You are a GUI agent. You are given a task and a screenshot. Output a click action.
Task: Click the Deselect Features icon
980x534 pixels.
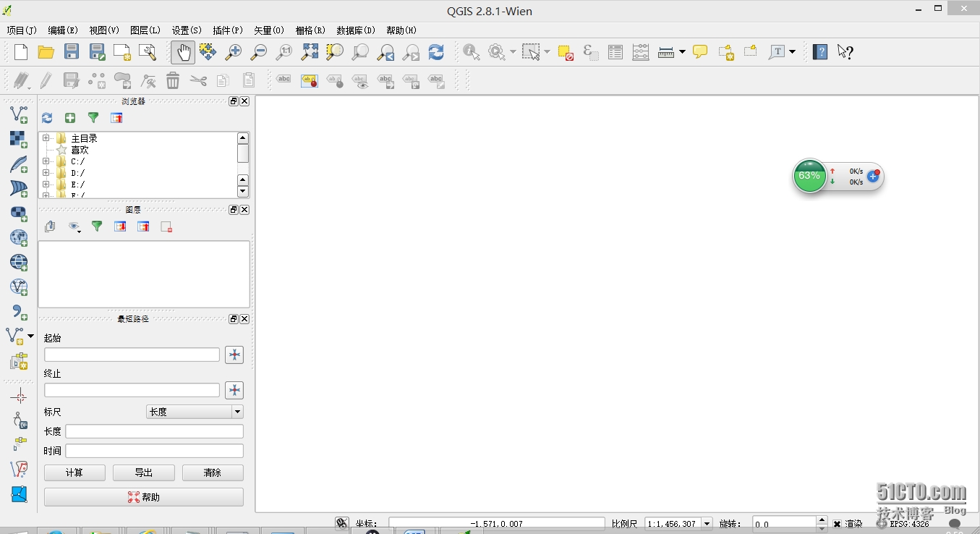pyautogui.click(x=566, y=52)
